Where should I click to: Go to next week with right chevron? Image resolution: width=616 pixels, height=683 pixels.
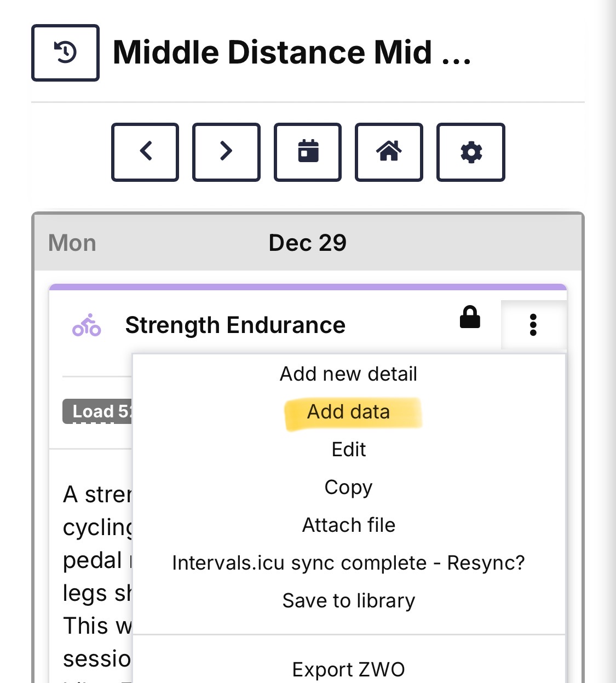[226, 152]
